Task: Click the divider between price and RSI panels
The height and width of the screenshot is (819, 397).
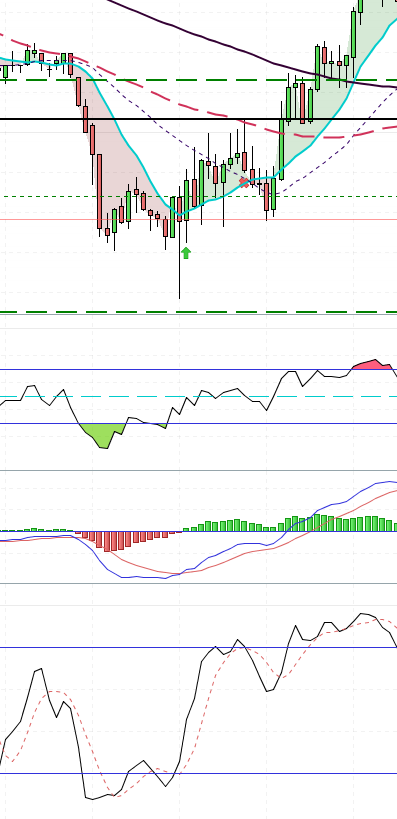Action: tap(198, 314)
